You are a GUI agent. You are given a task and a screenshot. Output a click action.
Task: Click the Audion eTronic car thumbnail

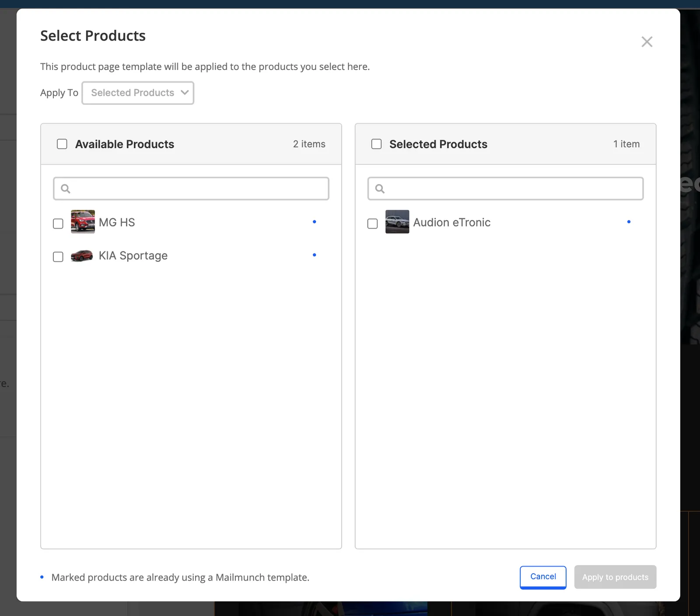(x=397, y=222)
